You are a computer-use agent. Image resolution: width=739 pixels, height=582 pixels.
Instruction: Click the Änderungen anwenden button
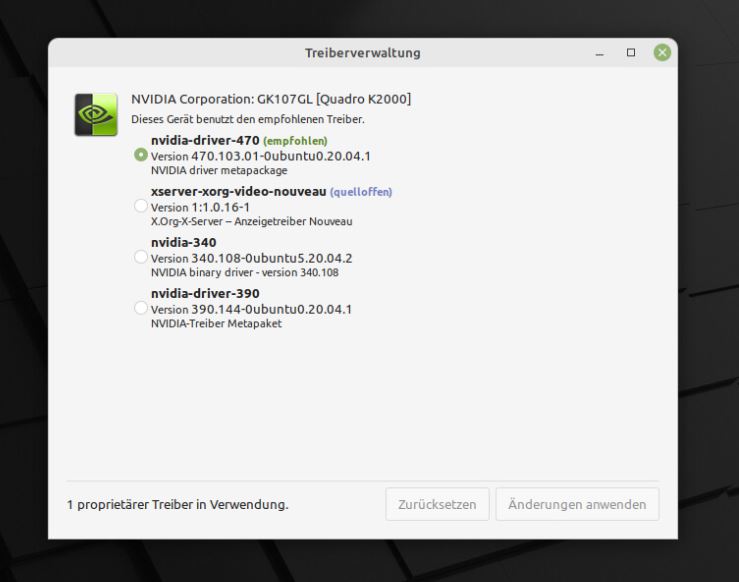click(577, 504)
